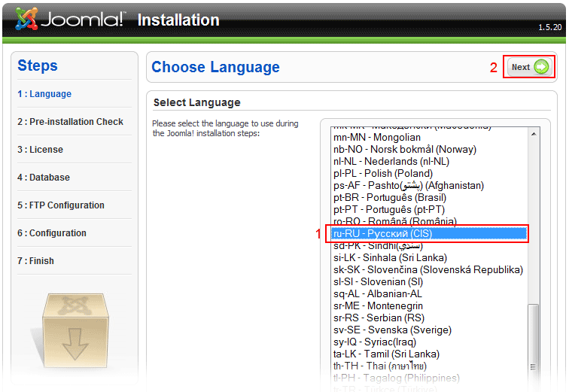The height and width of the screenshot is (392, 569).
Task: Click the version number 1.5.20
Action: [549, 27]
